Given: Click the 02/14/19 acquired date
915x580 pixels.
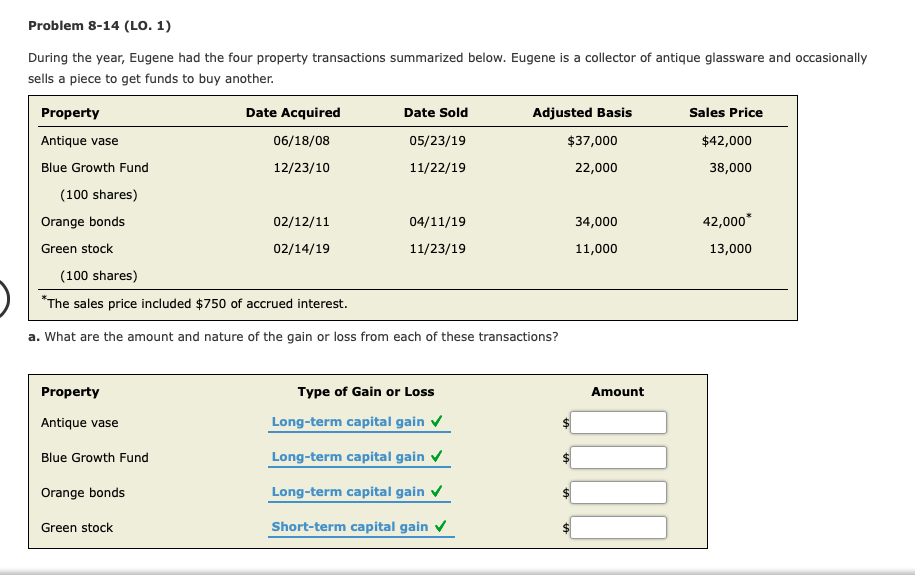Looking at the screenshot, I should tap(302, 249).
